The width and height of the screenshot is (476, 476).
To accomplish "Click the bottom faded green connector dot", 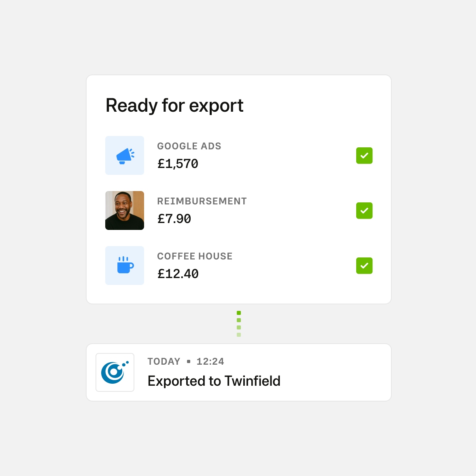I will pyautogui.click(x=239, y=335).
